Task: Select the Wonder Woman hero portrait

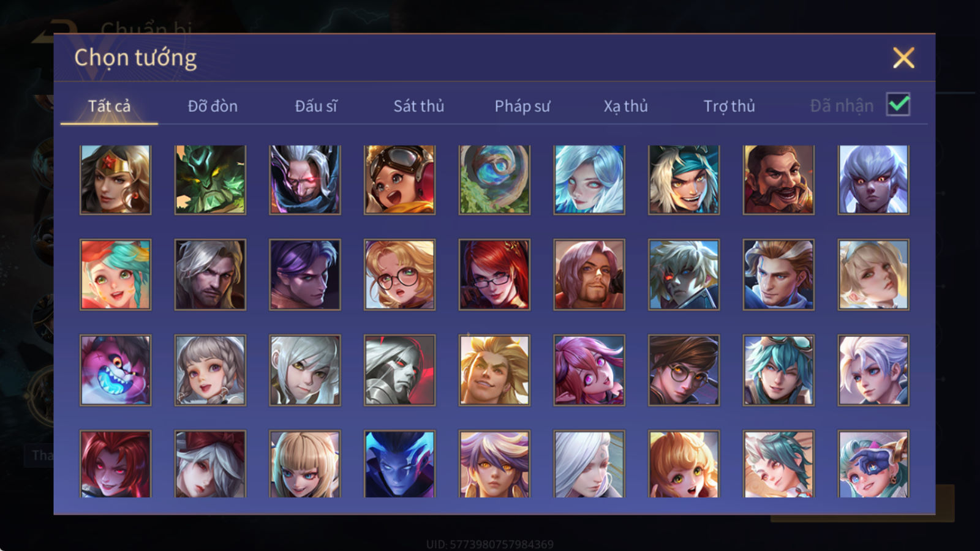Action: 115,179
